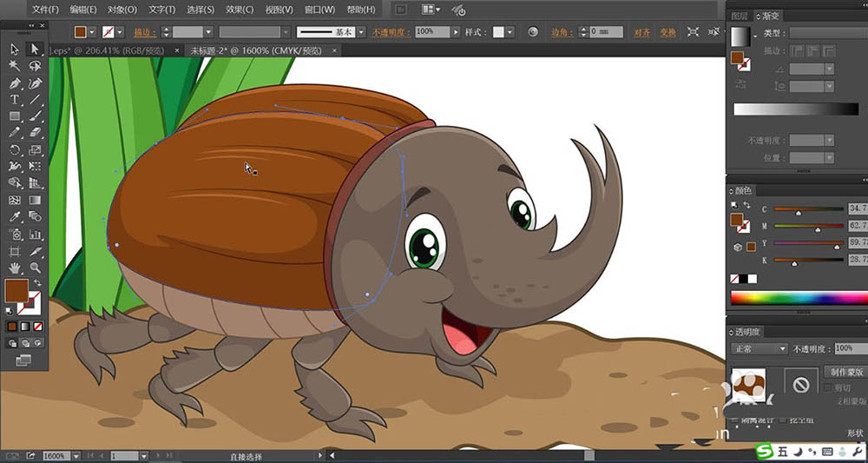The height and width of the screenshot is (463, 868).
Task: Pick the Zoom magnifier tool
Action: pyautogui.click(x=35, y=268)
